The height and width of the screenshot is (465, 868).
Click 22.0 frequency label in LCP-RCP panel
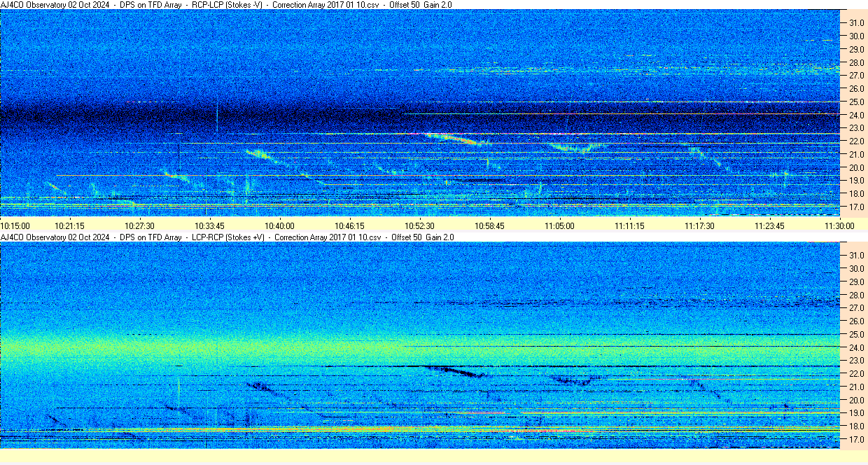click(x=857, y=373)
